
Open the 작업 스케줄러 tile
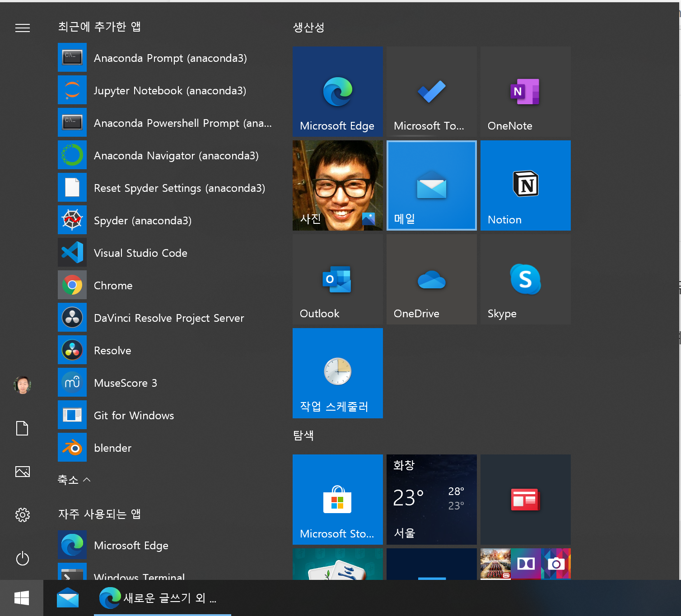[x=338, y=373]
